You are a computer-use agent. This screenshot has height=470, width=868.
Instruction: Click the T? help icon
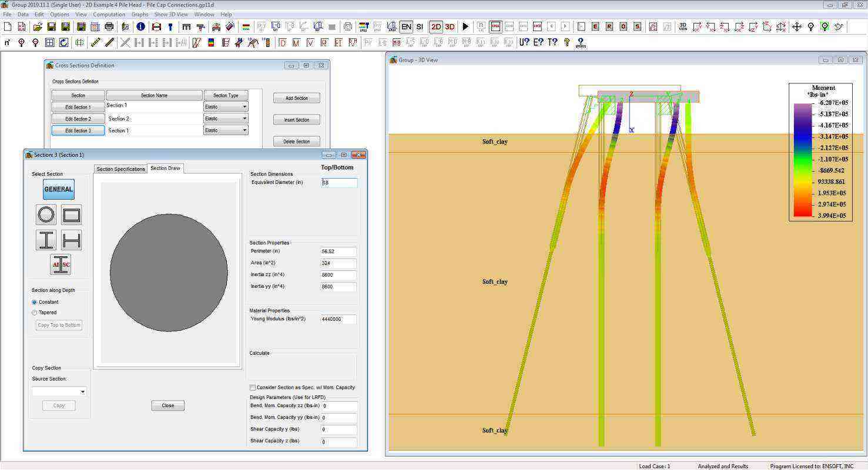(552, 42)
